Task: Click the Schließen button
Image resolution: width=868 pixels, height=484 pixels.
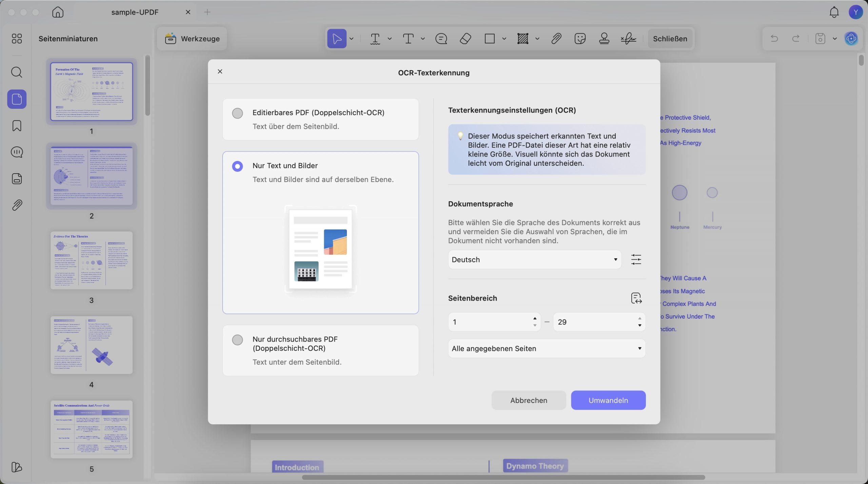Action: click(x=670, y=39)
